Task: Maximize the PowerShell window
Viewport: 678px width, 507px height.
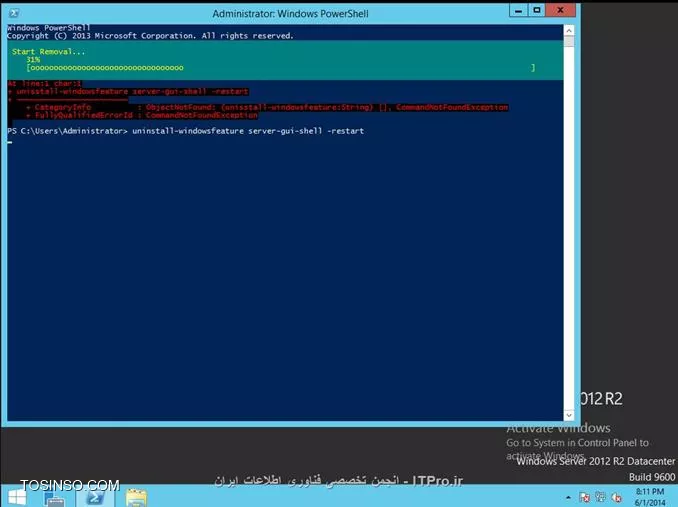Action: click(x=537, y=10)
